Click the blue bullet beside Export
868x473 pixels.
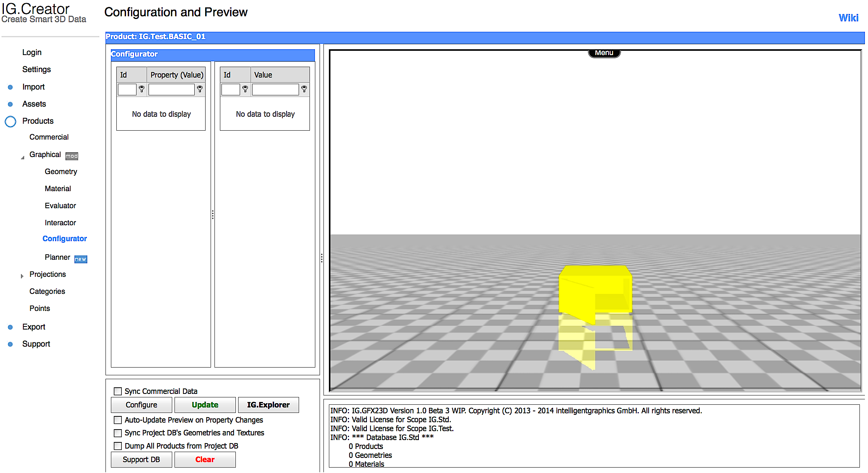[x=10, y=327]
